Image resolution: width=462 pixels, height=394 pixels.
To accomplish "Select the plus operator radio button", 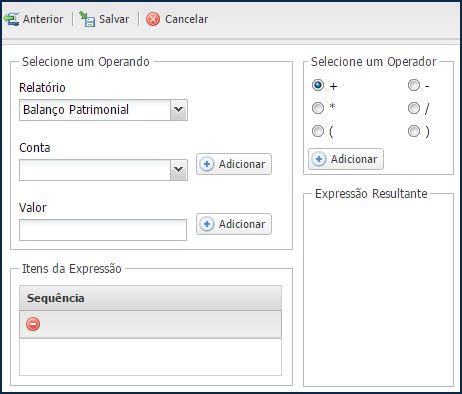I will [318, 85].
